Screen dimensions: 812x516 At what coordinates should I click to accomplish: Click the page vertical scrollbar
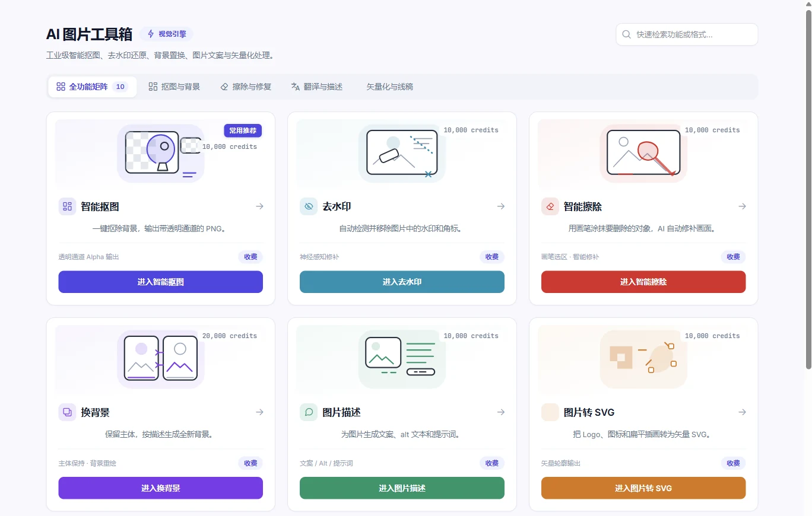click(808, 190)
